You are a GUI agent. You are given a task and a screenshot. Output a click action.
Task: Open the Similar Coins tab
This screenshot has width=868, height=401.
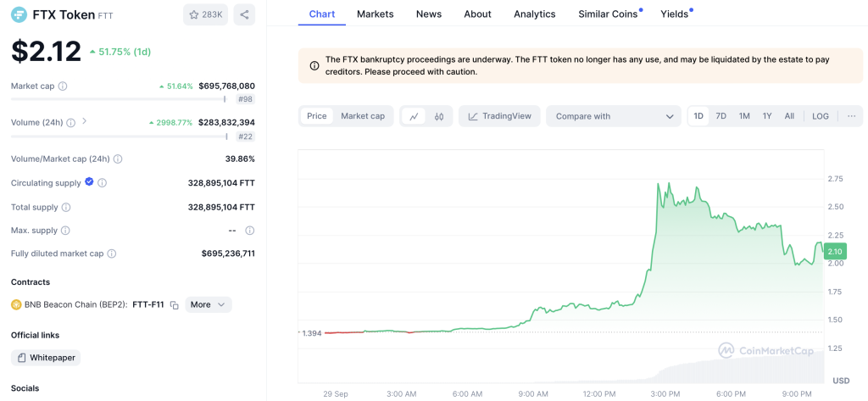[609, 14]
